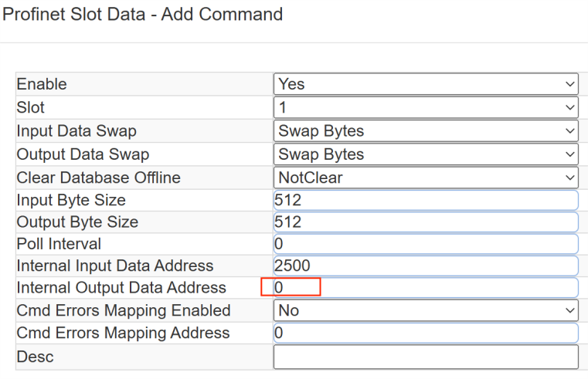
Task: Click the Output Byte Size field
Action: (426, 222)
